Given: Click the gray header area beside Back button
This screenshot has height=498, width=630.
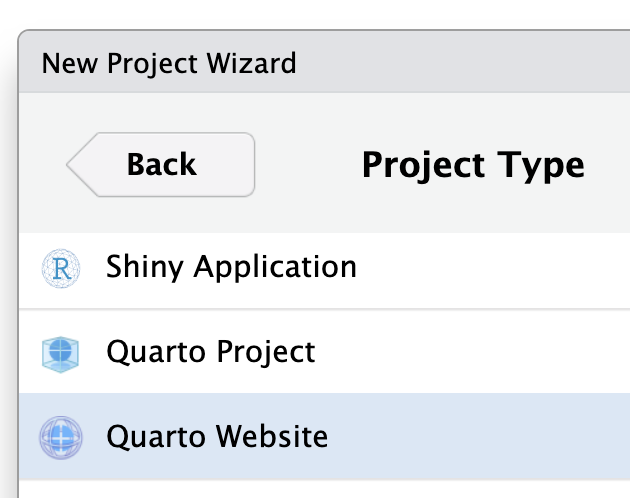Looking at the screenshot, I should [307, 164].
